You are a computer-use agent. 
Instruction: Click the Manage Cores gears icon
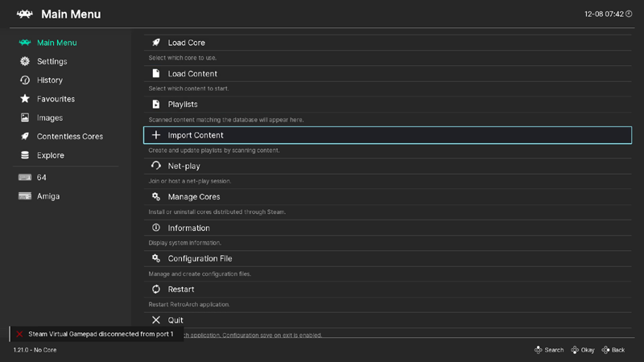pyautogui.click(x=156, y=197)
